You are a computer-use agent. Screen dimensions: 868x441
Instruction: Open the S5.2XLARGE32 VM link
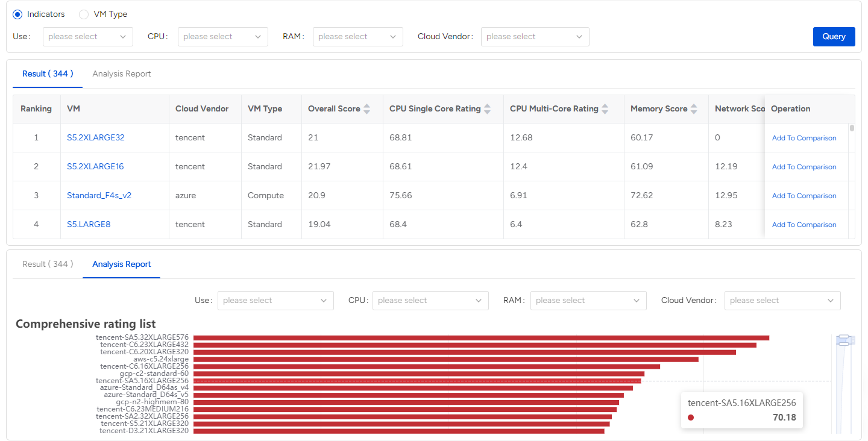pos(96,138)
